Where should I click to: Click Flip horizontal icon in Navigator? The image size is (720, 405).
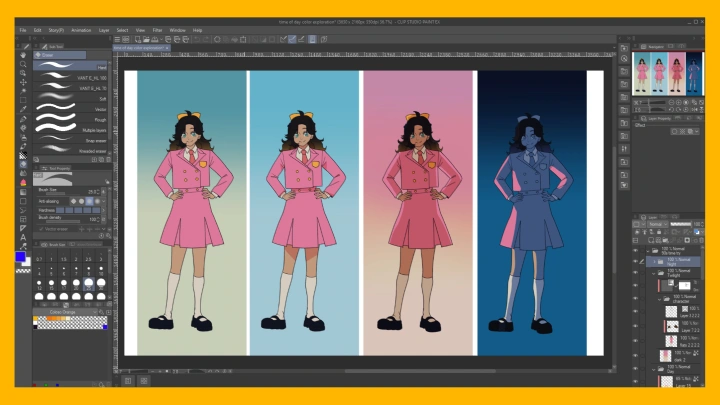coord(694,110)
